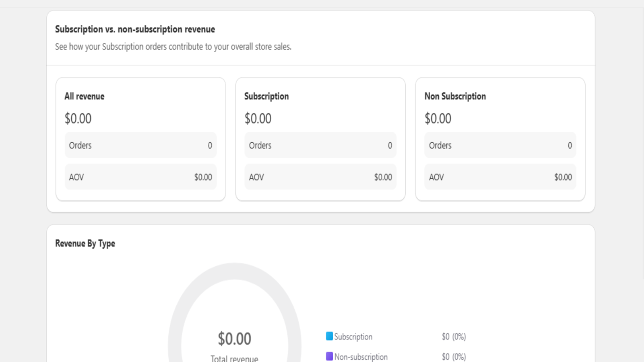Screen dimensions: 644x362
Task: Click the Non Subscription $0.00 amount
Action: [x=438, y=119]
